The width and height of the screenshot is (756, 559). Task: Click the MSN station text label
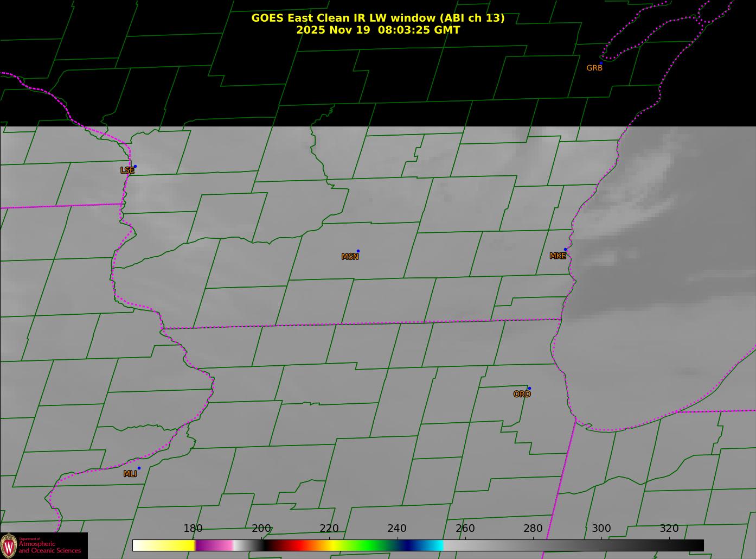(x=350, y=257)
